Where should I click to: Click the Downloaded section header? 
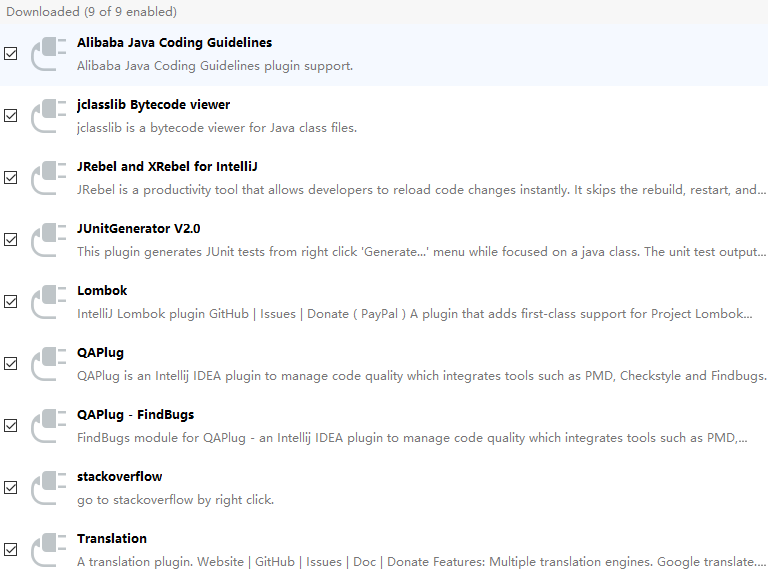coord(91,12)
